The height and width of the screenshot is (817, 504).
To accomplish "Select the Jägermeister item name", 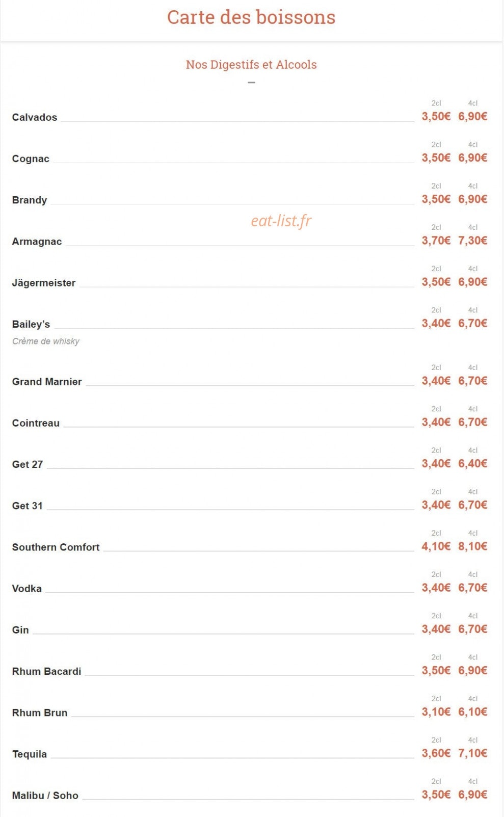I will (x=44, y=283).
